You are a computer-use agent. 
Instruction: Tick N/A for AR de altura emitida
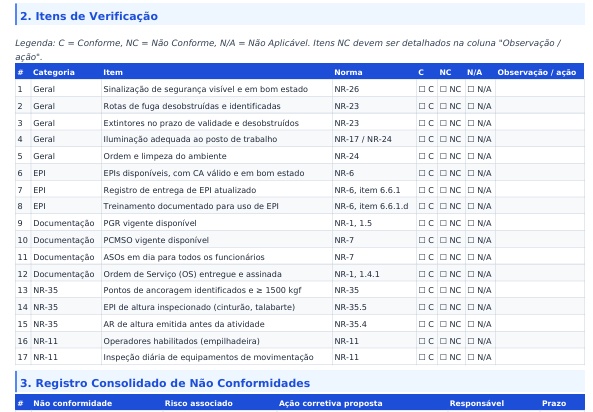[x=471, y=324]
